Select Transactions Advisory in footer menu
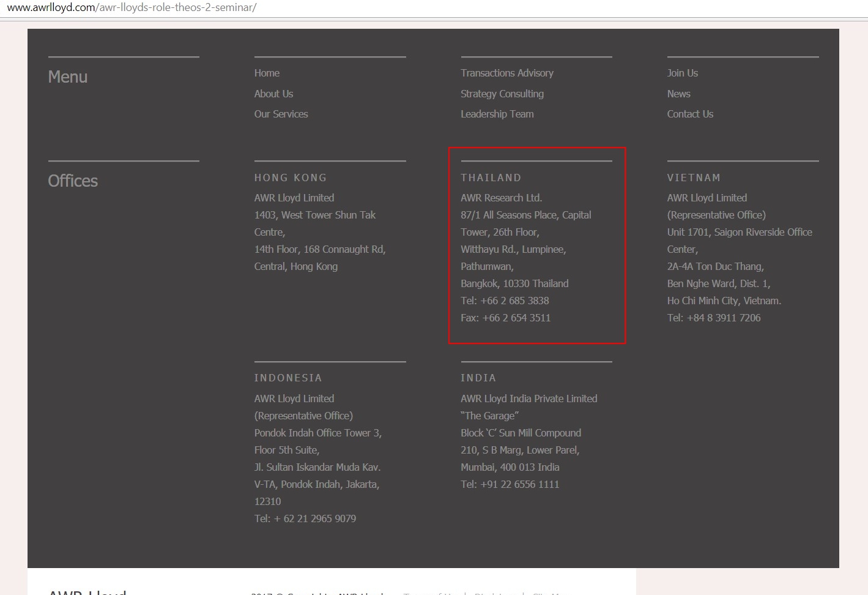The image size is (868, 595). click(506, 73)
